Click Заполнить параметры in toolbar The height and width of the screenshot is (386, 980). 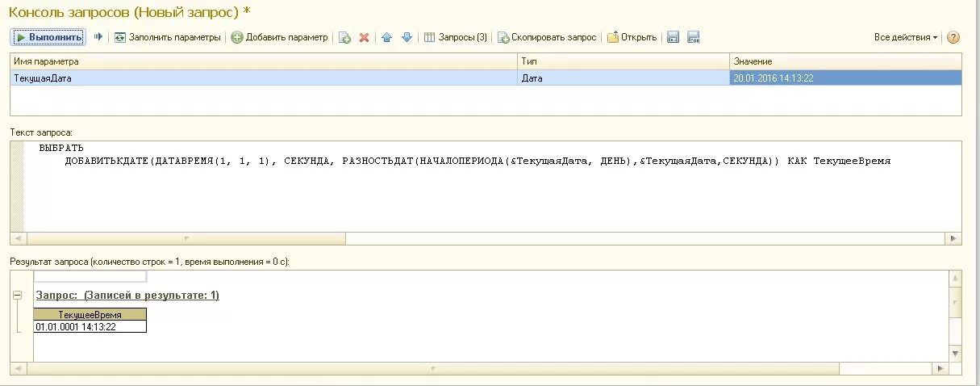click(x=167, y=37)
